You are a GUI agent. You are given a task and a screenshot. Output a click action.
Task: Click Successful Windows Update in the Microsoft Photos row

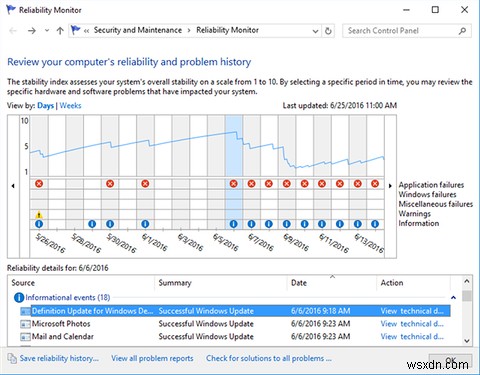pyautogui.click(x=206, y=324)
